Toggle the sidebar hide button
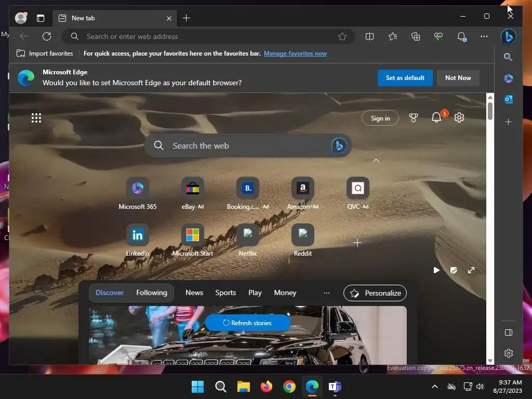The height and width of the screenshot is (399, 532). [x=508, y=332]
